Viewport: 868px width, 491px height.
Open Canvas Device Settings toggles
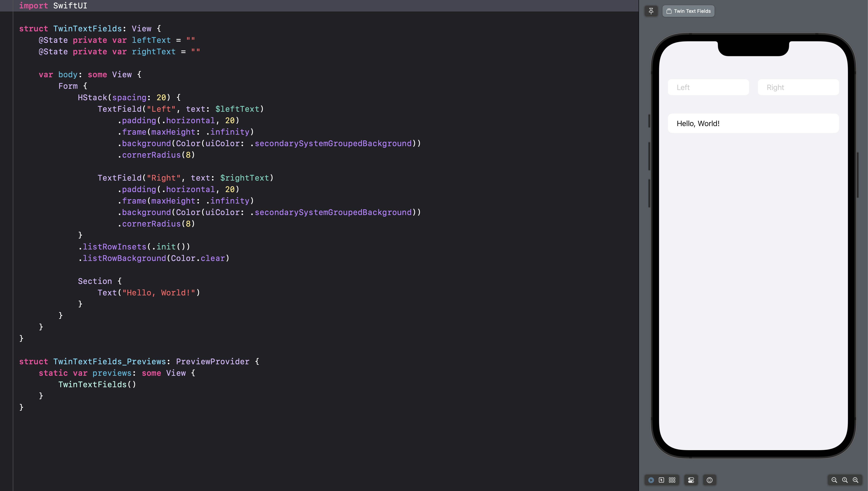[x=691, y=480]
